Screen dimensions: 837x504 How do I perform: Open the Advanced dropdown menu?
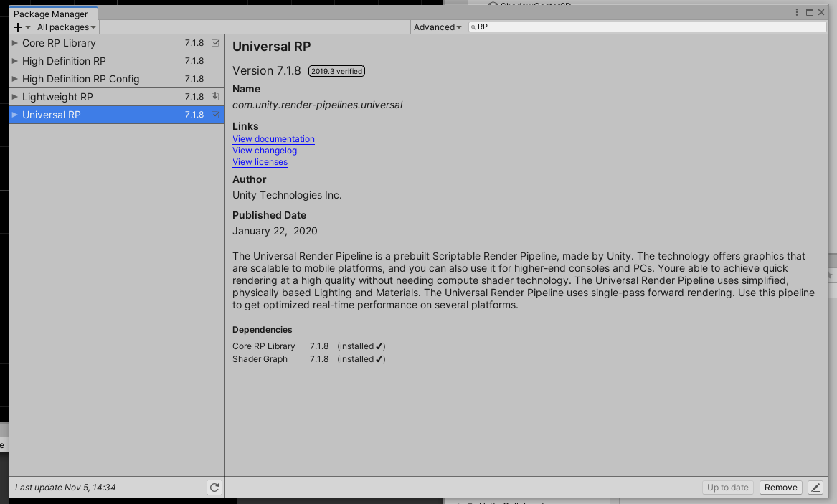click(438, 27)
